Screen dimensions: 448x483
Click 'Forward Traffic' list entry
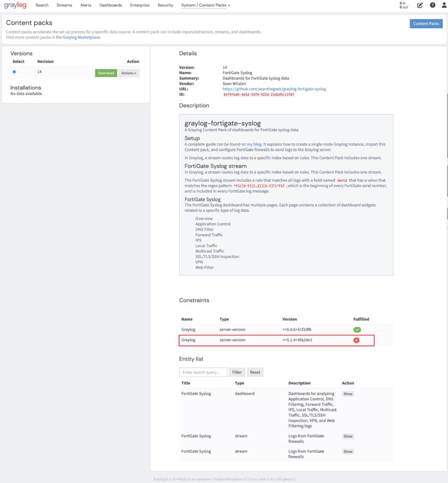(x=209, y=235)
